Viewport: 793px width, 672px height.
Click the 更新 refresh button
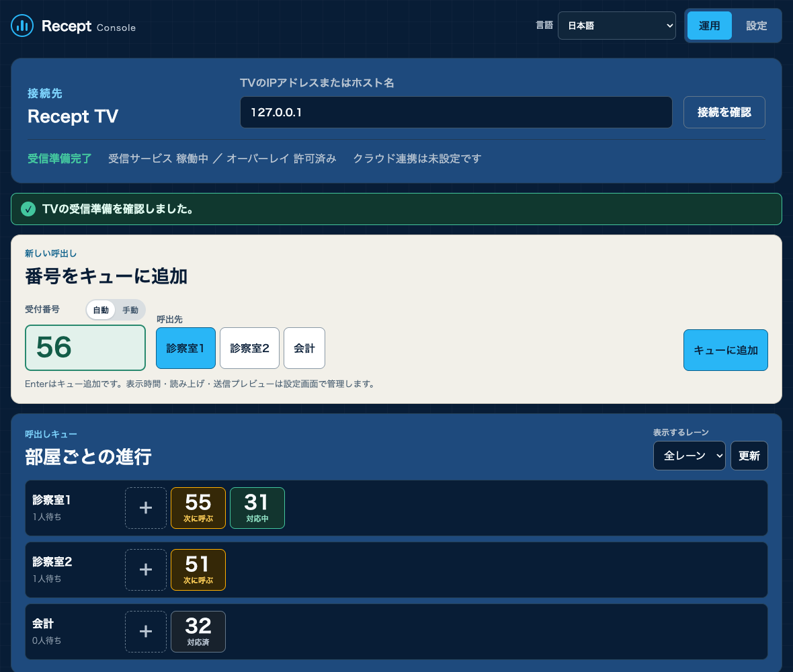tap(749, 456)
